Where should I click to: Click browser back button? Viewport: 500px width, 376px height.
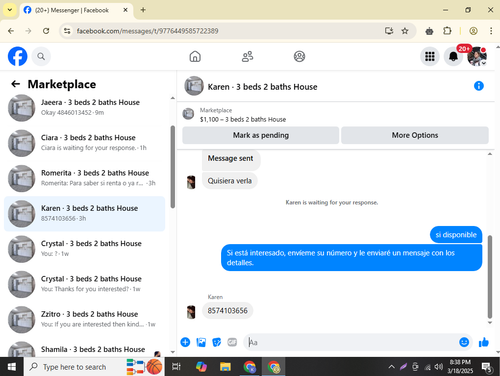[x=11, y=31]
